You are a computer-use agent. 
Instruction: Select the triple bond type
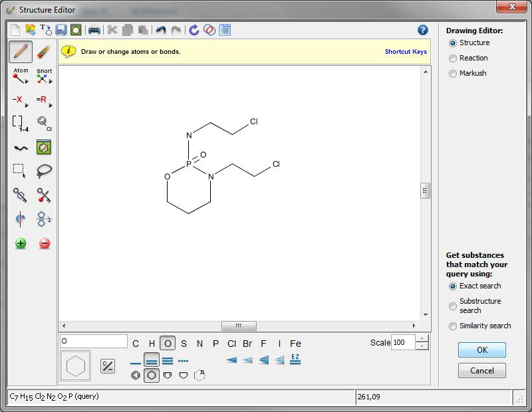168,361
